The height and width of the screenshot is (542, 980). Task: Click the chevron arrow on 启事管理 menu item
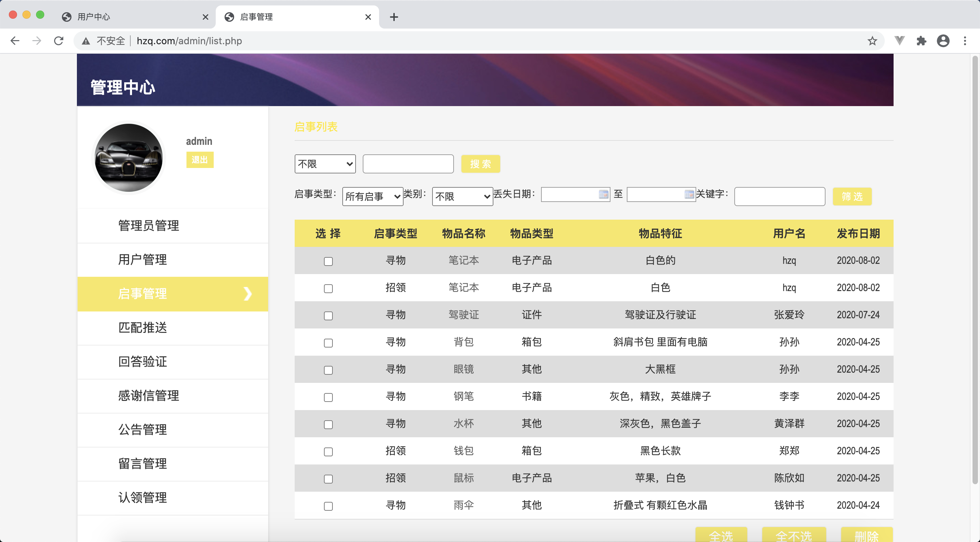248,294
